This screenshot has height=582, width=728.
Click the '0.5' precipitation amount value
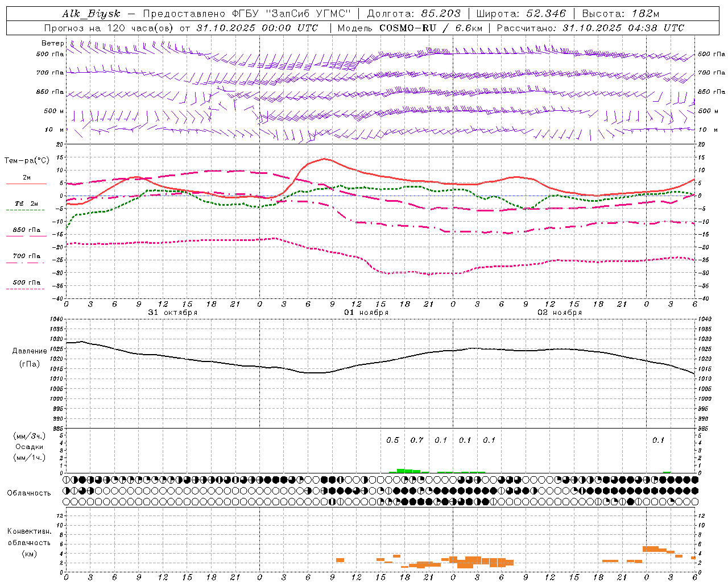pos(392,440)
